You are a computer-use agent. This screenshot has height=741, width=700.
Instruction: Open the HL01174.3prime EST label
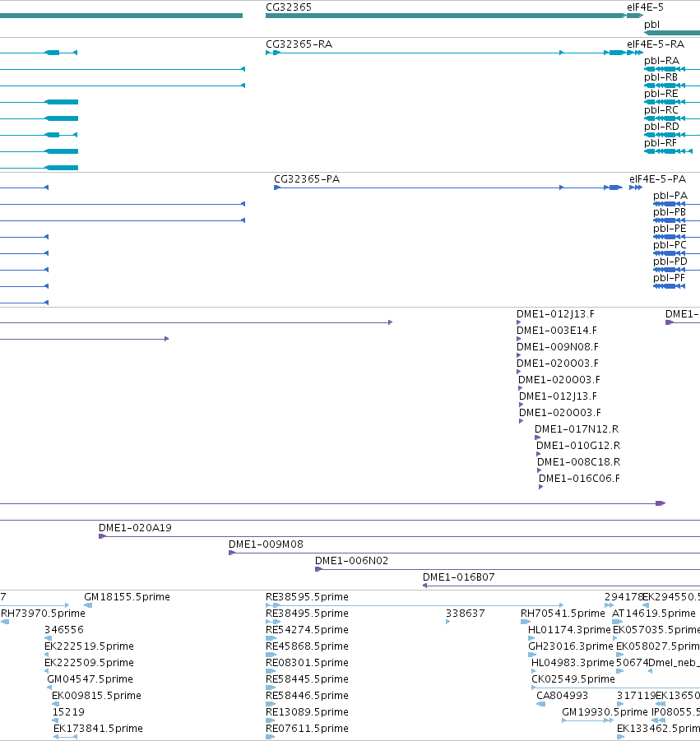tap(569, 630)
